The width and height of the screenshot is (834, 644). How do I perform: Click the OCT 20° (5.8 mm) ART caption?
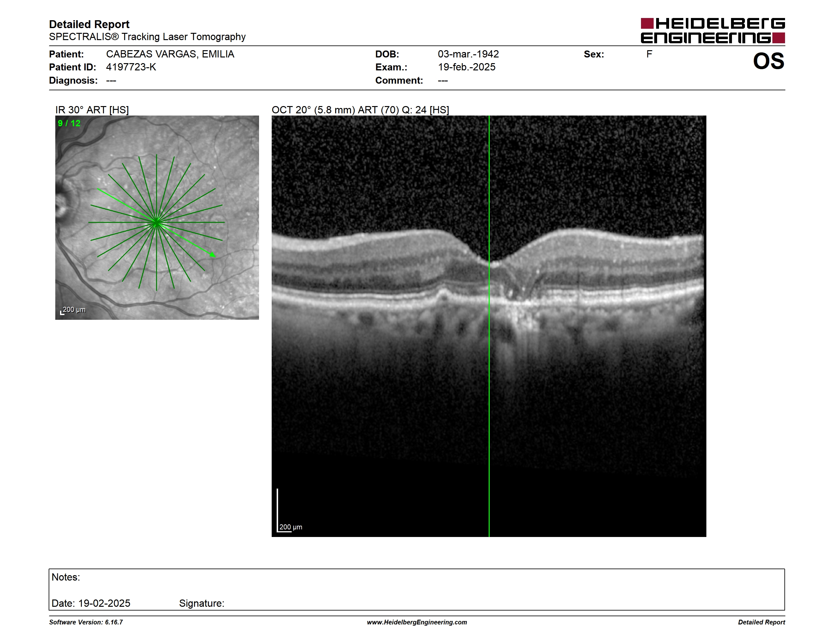tap(360, 110)
